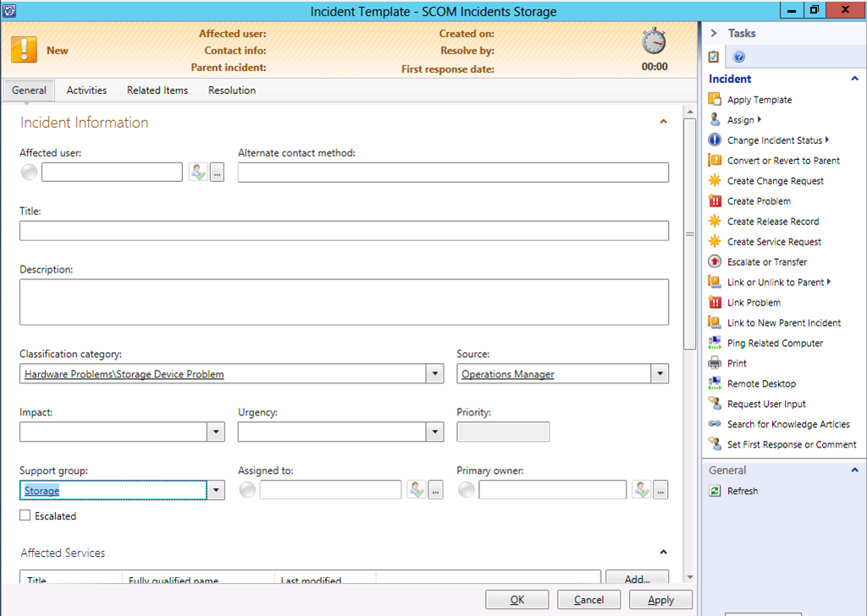Click the vertical scrollbar of the form

click(x=690, y=234)
